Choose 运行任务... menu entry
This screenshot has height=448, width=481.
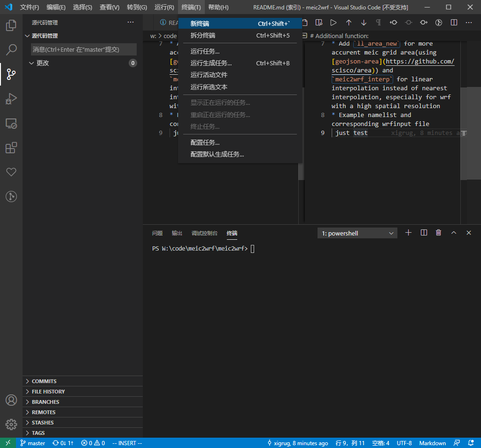[240, 51]
